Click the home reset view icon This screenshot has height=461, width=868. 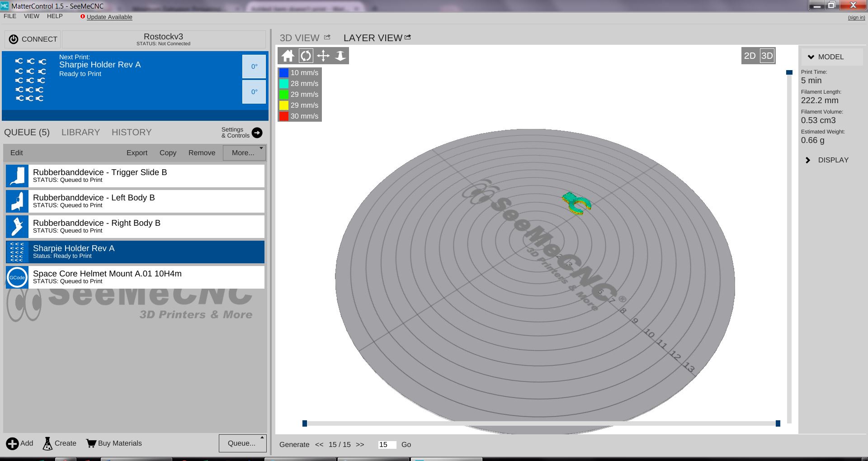pyautogui.click(x=288, y=56)
